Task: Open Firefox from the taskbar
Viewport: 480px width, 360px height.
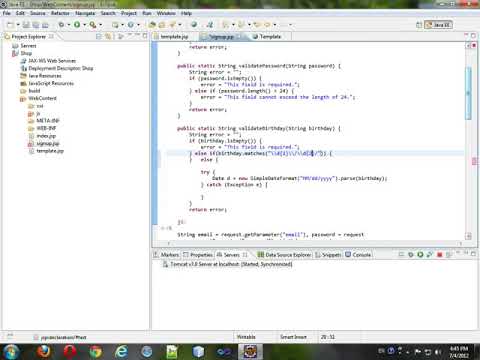Action: coord(43,352)
